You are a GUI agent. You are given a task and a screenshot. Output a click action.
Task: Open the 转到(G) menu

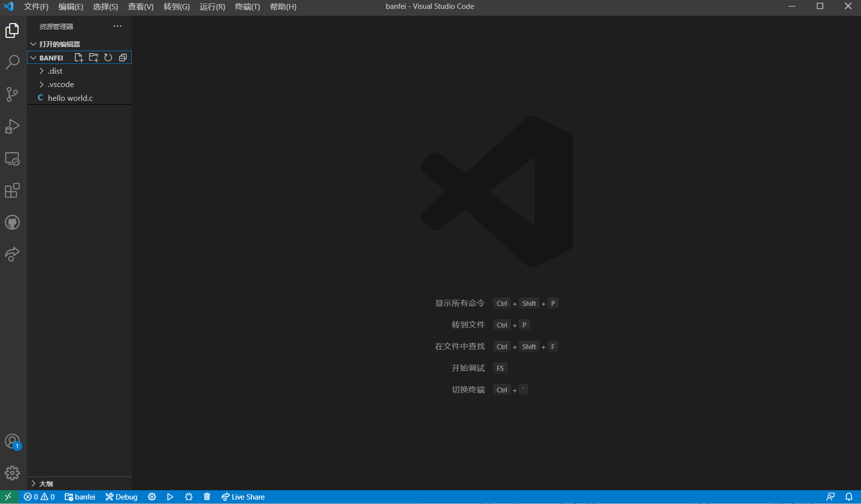[x=177, y=6]
